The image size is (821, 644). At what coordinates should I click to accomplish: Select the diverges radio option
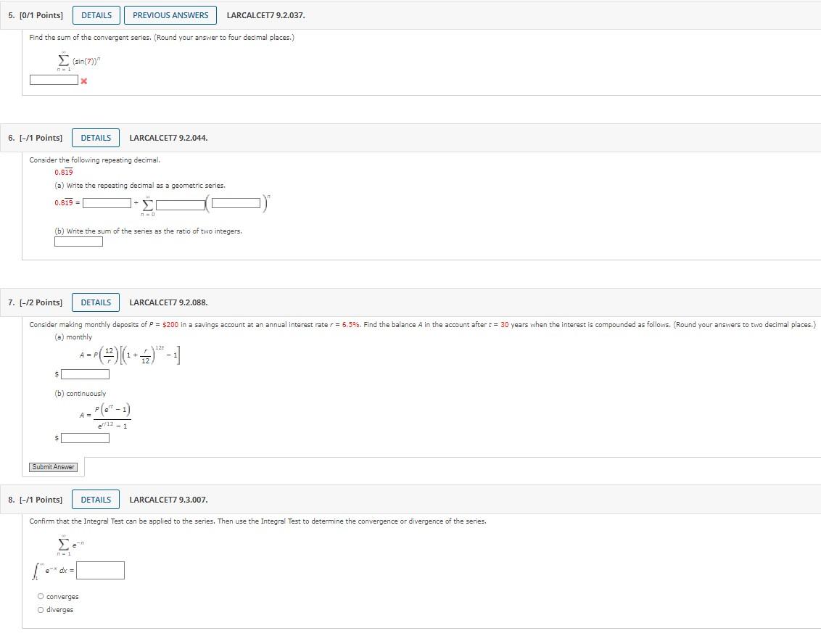[41, 609]
